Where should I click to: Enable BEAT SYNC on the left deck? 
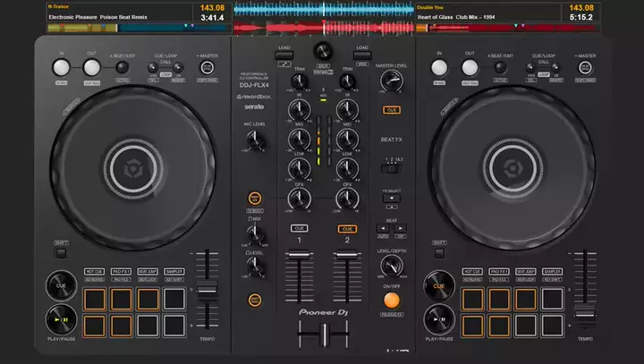click(x=207, y=67)
